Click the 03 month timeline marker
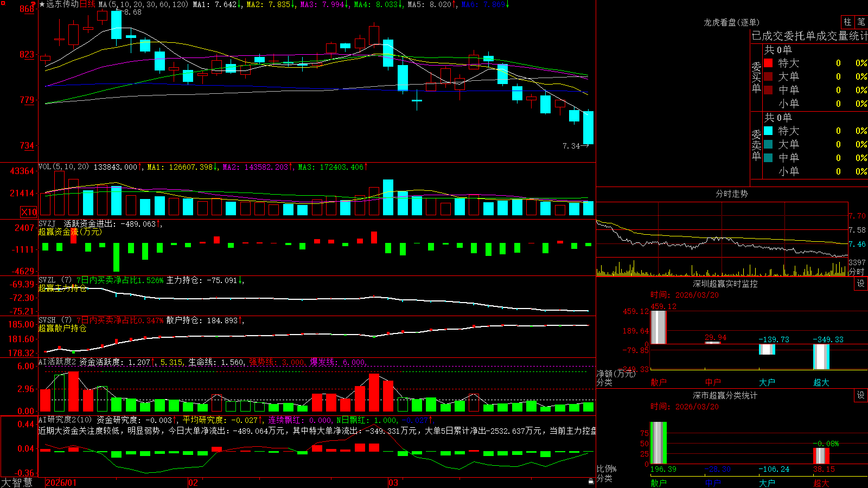The width and height of the screenshot is (868, 488). pyautogui.click(x=393, y=483)
